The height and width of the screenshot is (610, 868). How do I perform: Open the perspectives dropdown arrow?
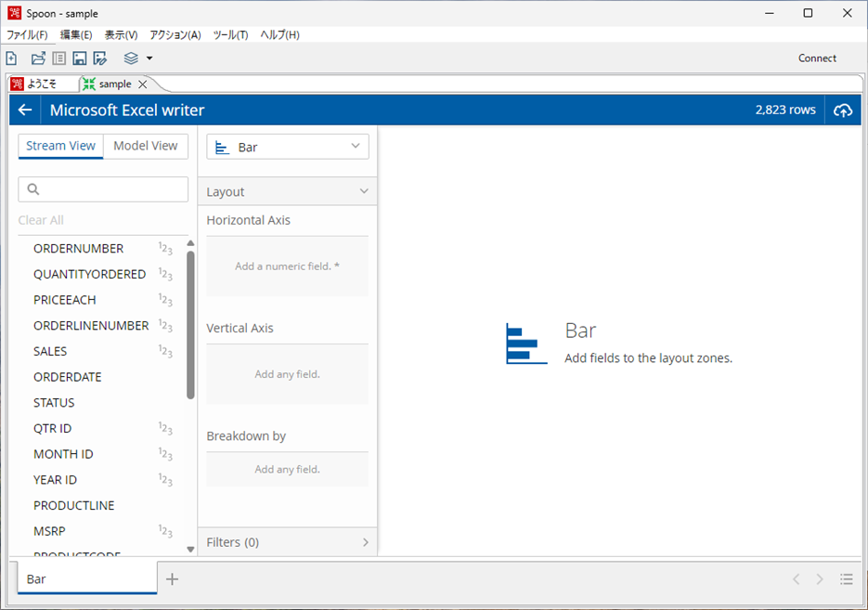[x=149, y=58]
